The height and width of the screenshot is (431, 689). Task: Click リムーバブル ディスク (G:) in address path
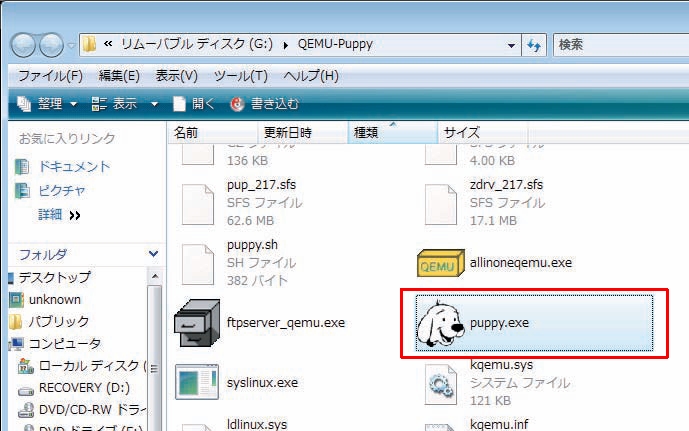pos(197,44)
